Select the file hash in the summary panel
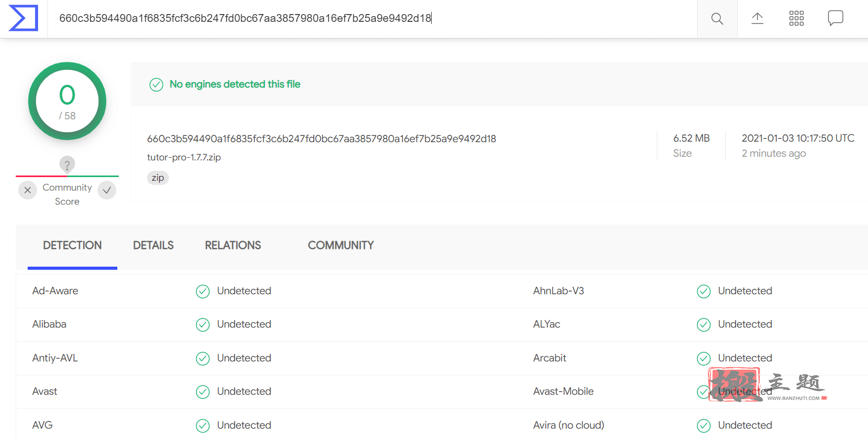This screenshot has height=438, width=868. point(322,139)
